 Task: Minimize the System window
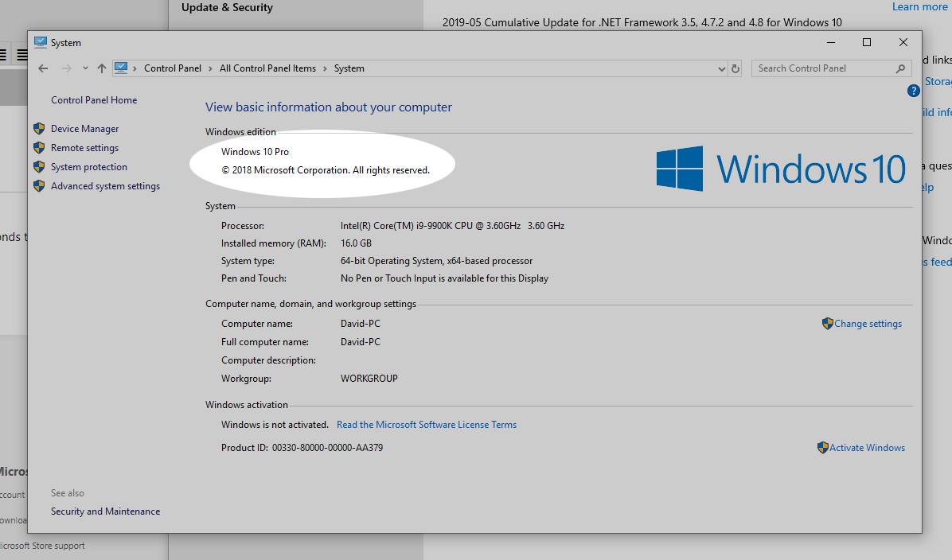830,42
